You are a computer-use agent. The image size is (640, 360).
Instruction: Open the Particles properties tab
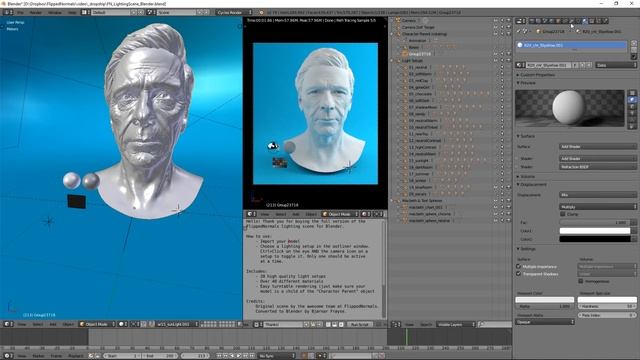coord(598,21)
